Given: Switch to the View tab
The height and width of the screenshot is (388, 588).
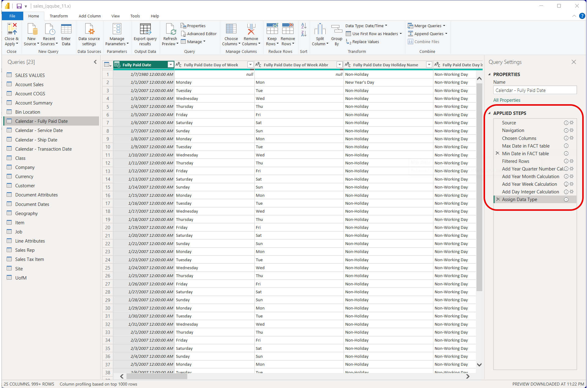Looking at the screenshot, I should tap(115, 16).
